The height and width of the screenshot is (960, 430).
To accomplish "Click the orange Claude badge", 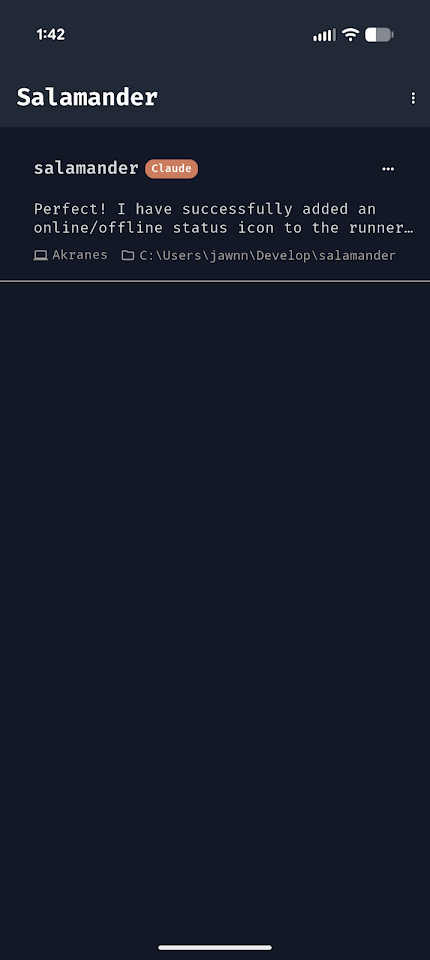I will coord(172,169).
